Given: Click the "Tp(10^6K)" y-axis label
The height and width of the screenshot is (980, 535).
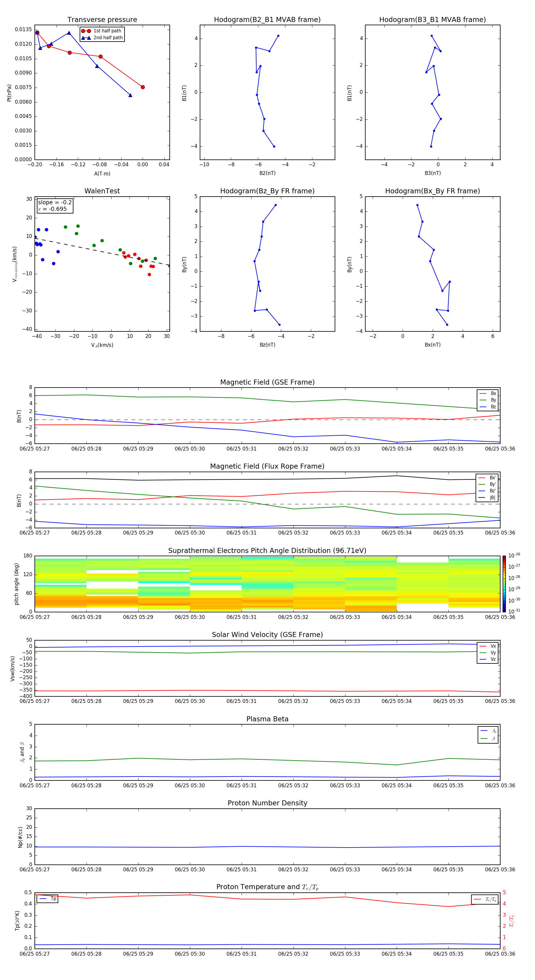Looking at the screenshot, I should click(x=17, y=921).
